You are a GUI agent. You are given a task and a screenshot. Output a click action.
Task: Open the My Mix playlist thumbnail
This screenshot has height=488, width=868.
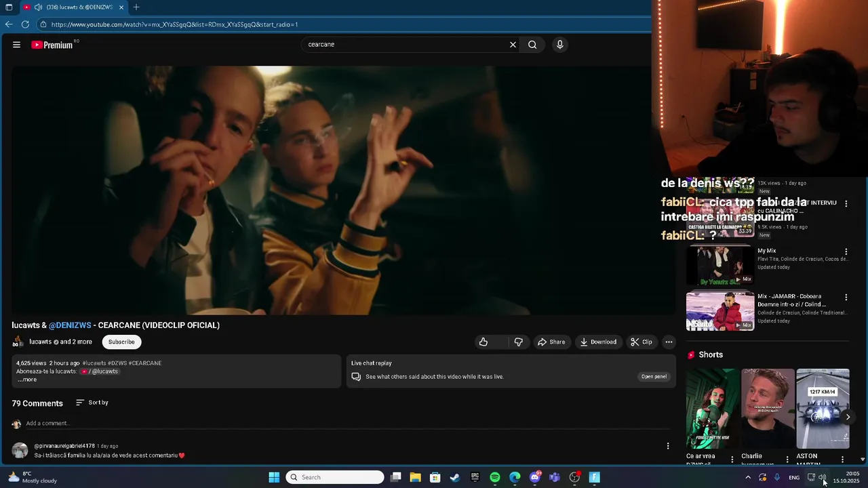(720, 265)
